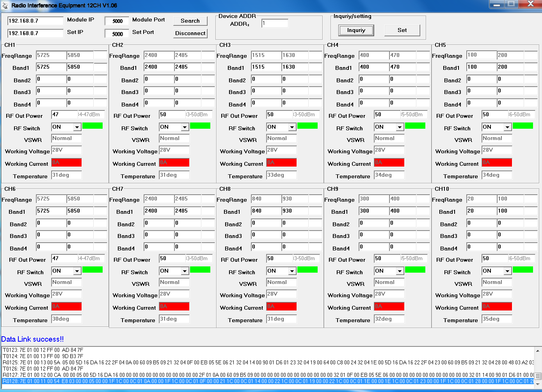This screenshot has height=392, width=542.
Task: Click CH1 Band1 end frequency 5850
Action: click(x=80, y=67)
